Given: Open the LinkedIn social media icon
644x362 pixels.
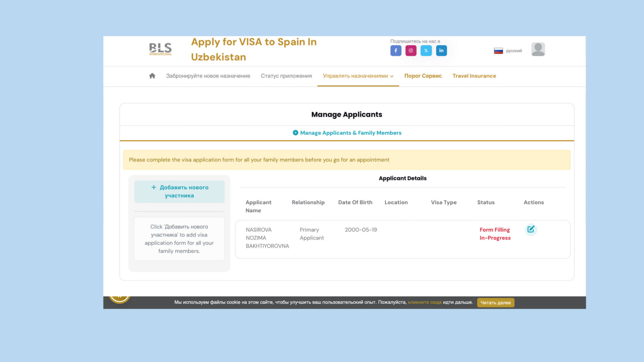Looking at the screenshot, I should point(441,51).
